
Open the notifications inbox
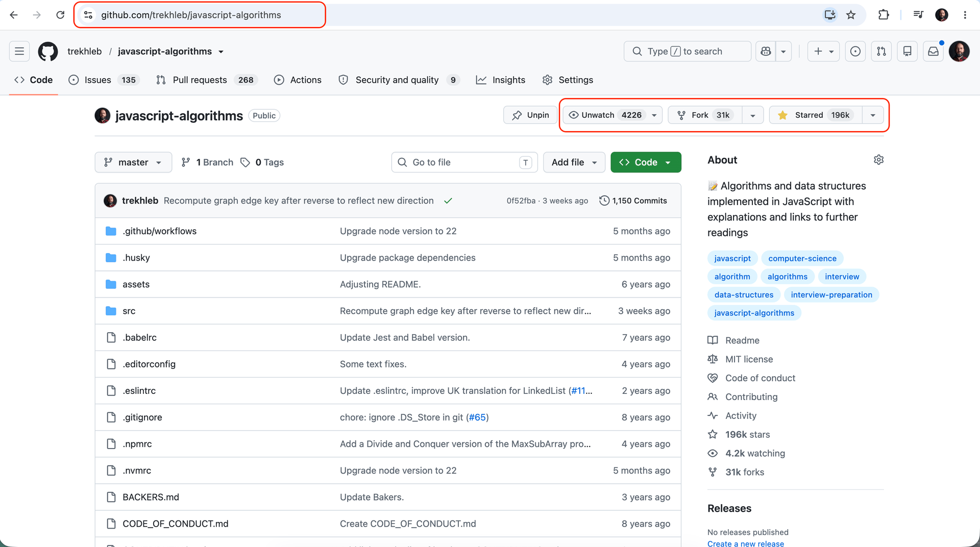[x=934, y=51]
